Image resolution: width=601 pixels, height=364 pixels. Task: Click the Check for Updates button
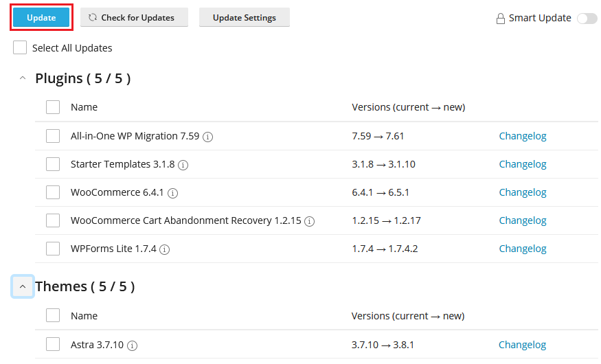click(x=134, y=18)
